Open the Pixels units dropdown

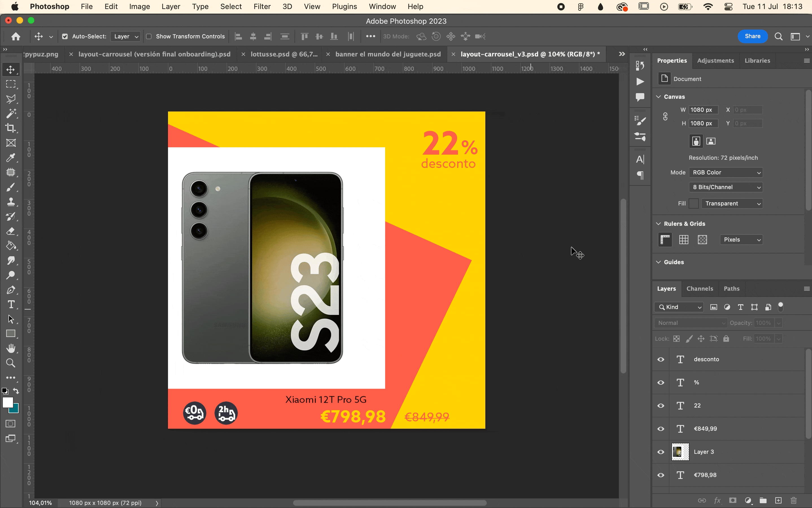741,240
